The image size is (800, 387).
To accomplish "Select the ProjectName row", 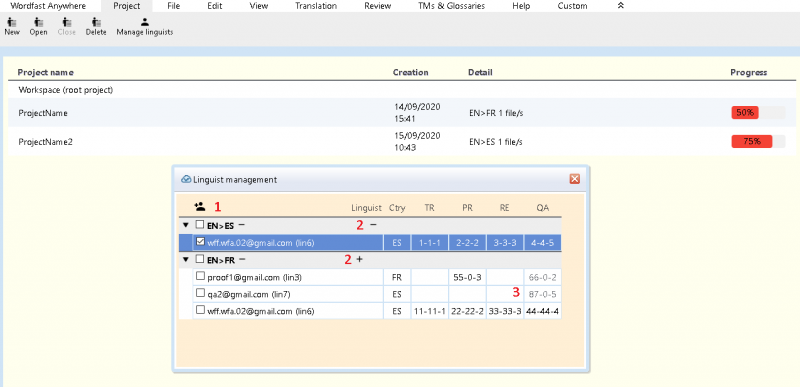I will (x=402, y=113).
